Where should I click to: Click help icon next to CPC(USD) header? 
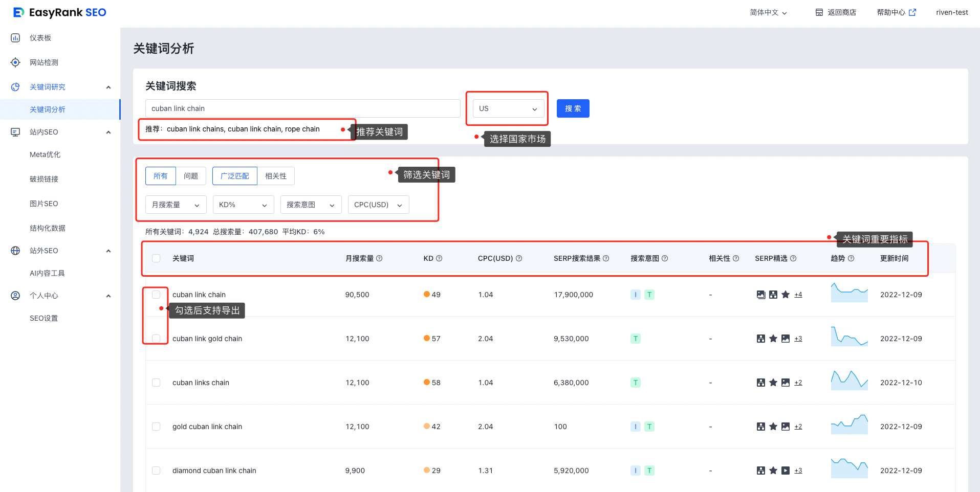pyautogui.click(x=519, y=258)
